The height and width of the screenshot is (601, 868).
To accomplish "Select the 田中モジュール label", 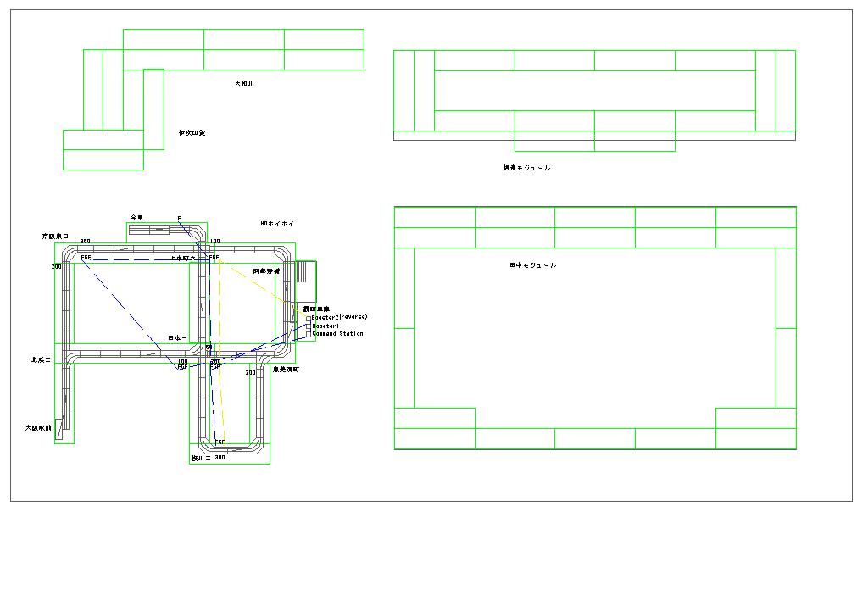I will click(532, 265).
